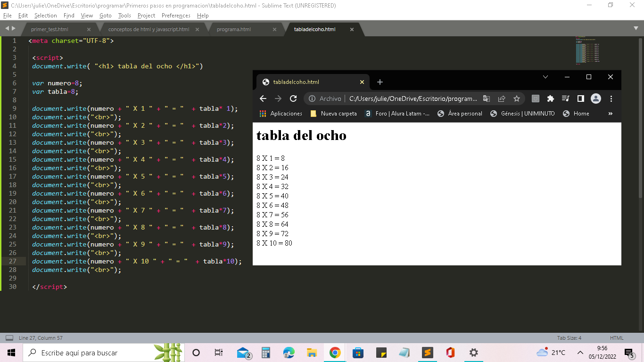Reload the tabladelcoho.html page in Chrome
644x362 pixels.
click(x=293, y=99)
